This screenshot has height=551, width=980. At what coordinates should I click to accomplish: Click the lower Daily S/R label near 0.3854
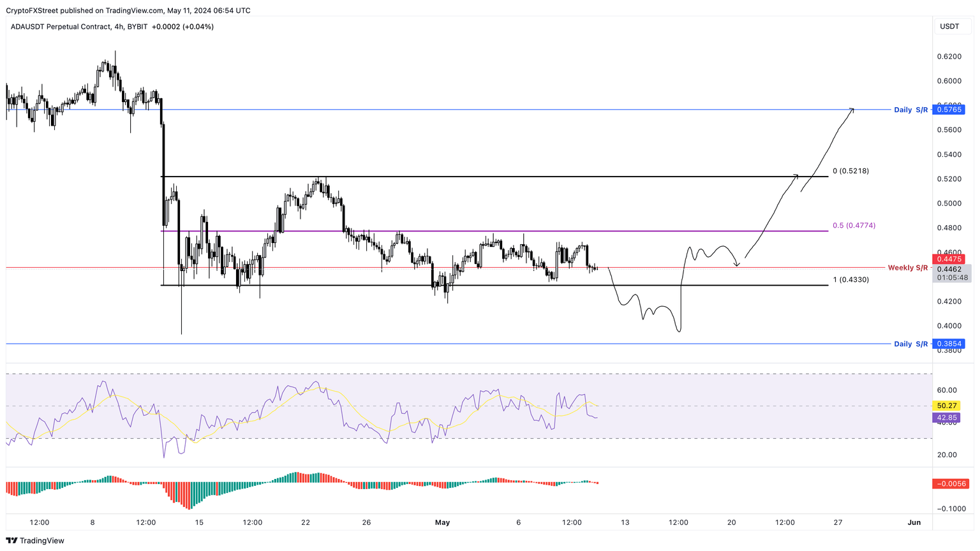(x=911, y=344)
